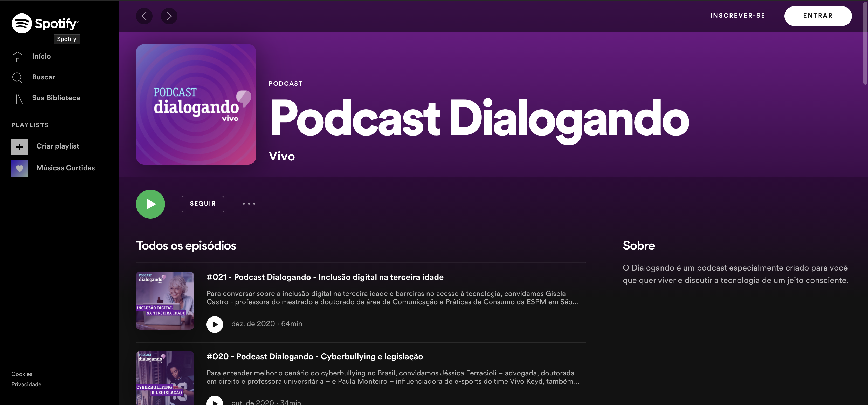Open the Privacidade link
This screenshot has height=405, width=868.
[26, 384]
